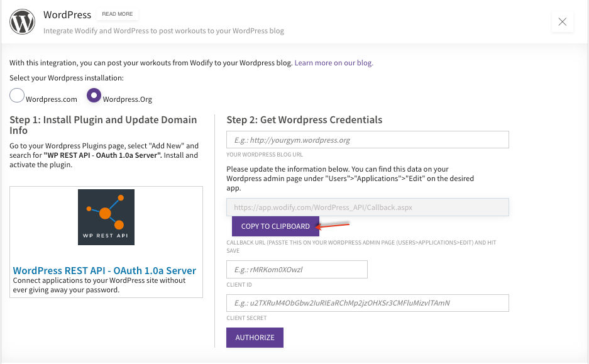
Task: Open the READ MORE button
Action: [117, 14]
